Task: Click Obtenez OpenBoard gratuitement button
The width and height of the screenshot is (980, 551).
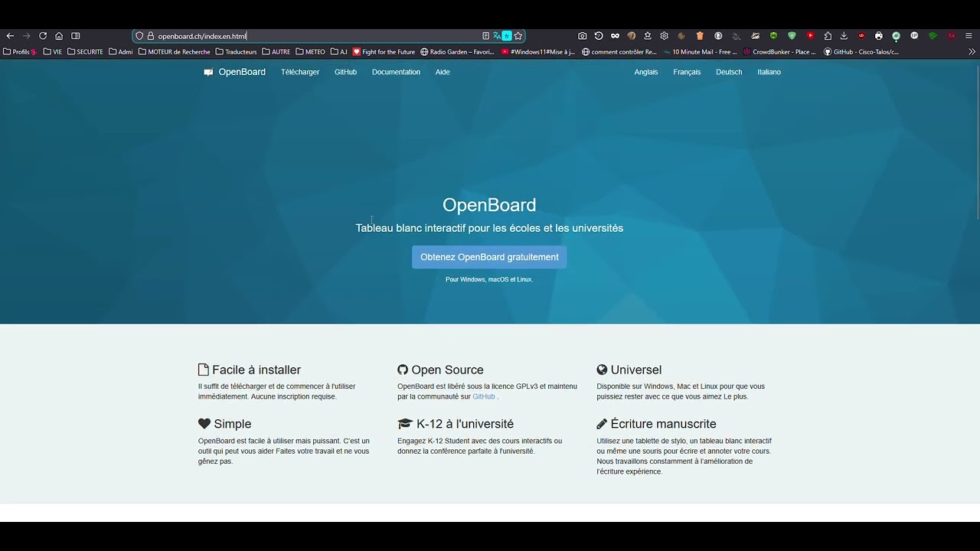Action: 489,257
